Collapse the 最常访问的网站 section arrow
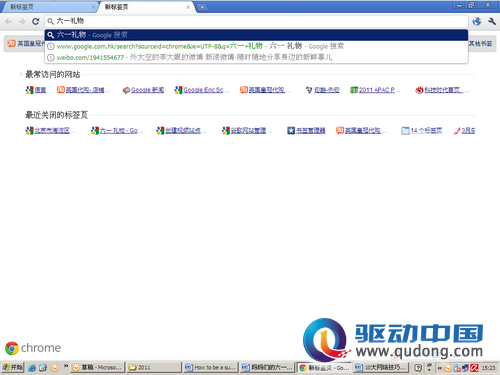The height and width of the screenshot is (375, 500). tap(21, 74)
